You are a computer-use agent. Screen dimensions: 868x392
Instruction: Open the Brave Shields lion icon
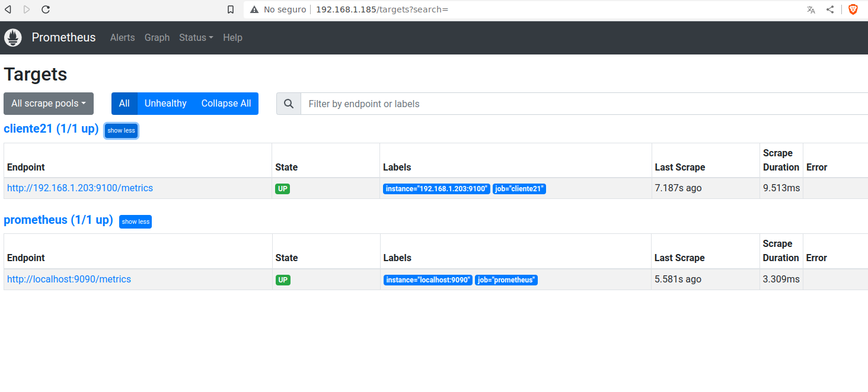pos(853,9)
